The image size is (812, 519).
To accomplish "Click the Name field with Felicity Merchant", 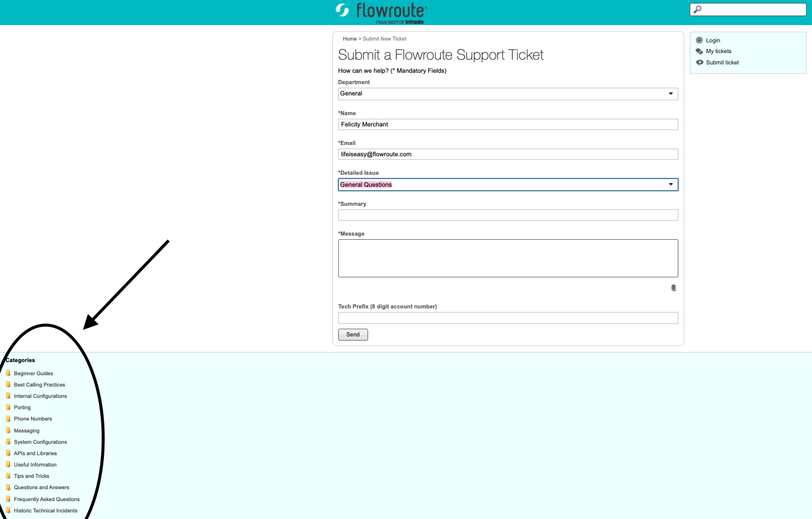I will 508,124.
